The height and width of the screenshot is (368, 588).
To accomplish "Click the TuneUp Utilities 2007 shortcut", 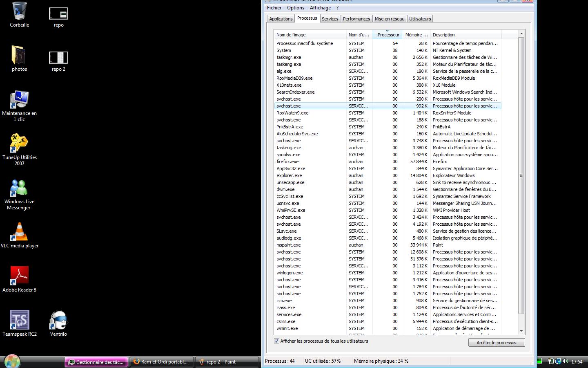I will [x=19, y=150].
